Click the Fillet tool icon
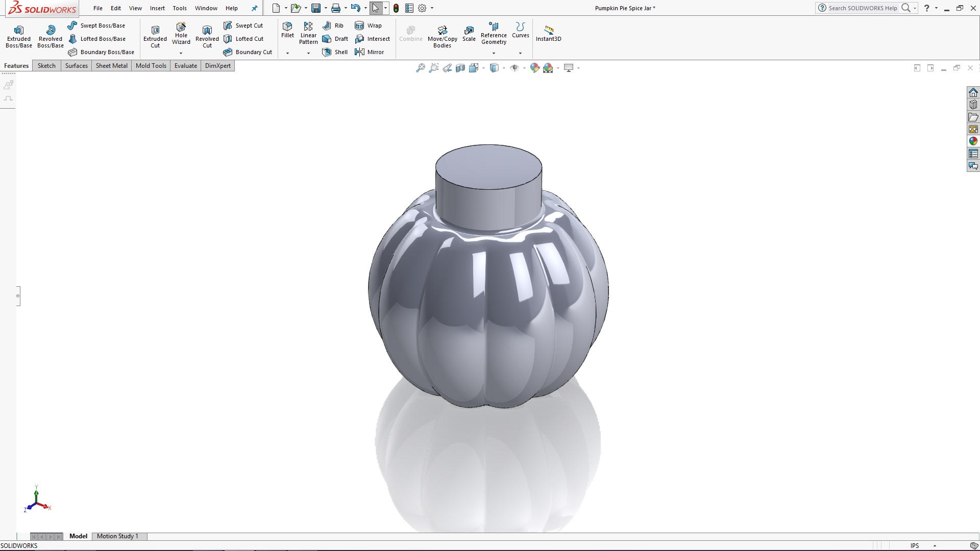Image resolution: width=980 pixels, height=551 pixels. coord(287,27)
